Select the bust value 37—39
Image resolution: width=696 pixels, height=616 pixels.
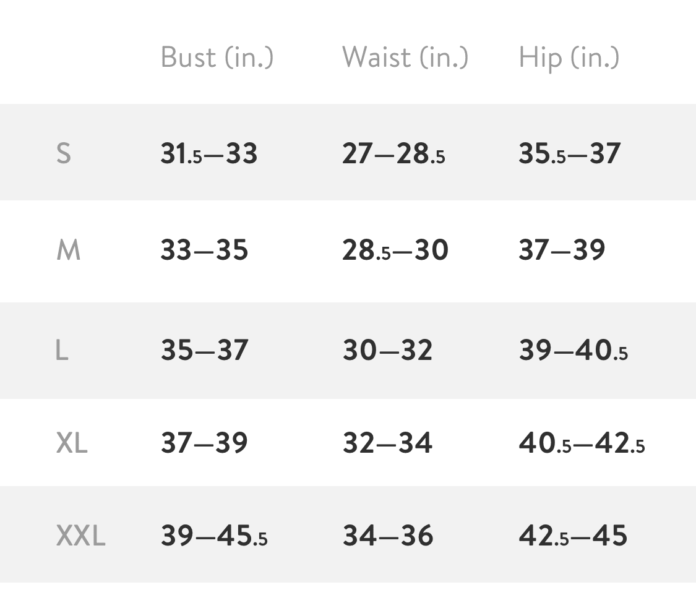[x=204, y=443]
